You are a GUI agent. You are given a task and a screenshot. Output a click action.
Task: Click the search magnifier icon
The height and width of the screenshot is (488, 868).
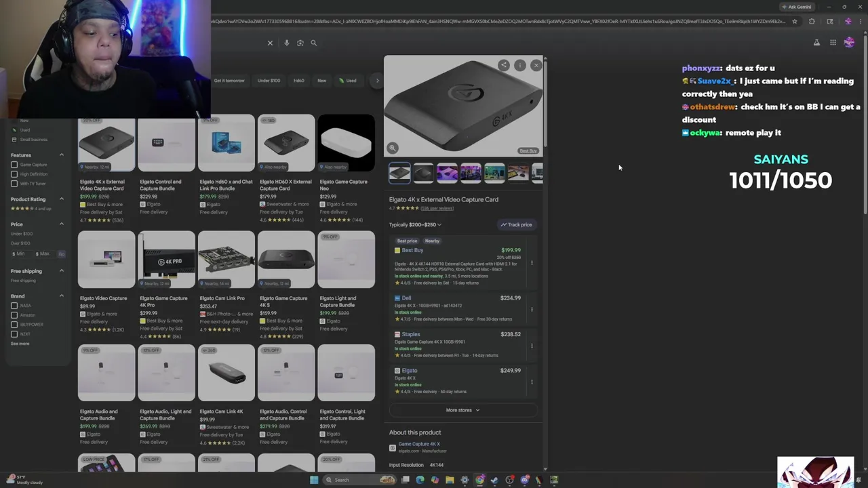(x=313, y=43)
